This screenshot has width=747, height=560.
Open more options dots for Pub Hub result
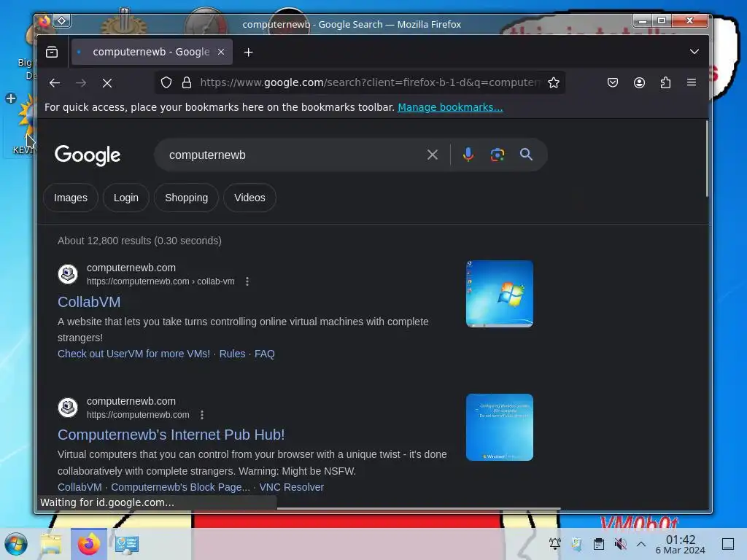click(x=202, y=415)
